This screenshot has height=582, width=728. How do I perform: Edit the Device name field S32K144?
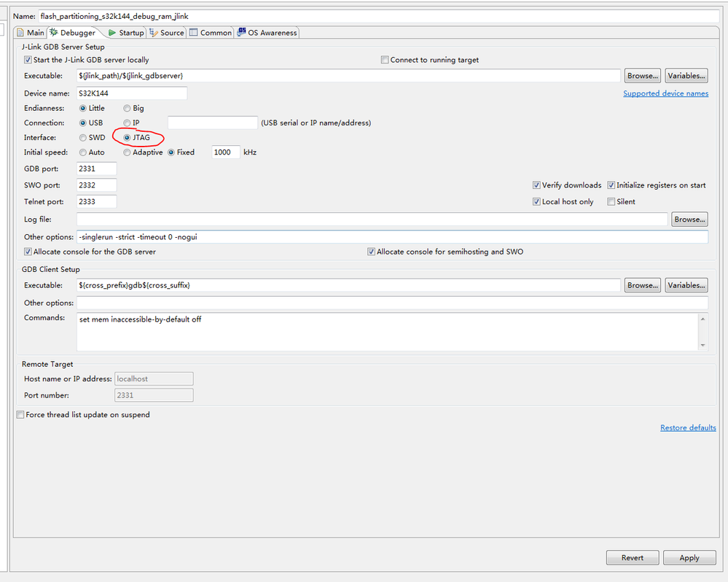click(x=132, y=93)
